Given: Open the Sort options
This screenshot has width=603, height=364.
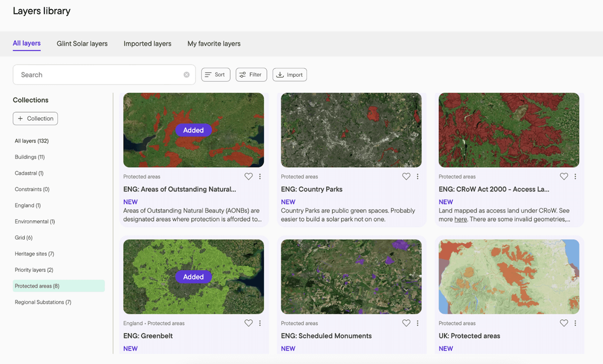Looking at the screenshot, I should (x=216, y=75).
